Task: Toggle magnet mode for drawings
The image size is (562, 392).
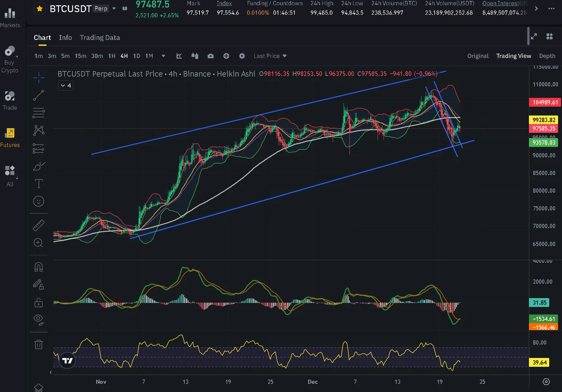Action: pos(39,267)
